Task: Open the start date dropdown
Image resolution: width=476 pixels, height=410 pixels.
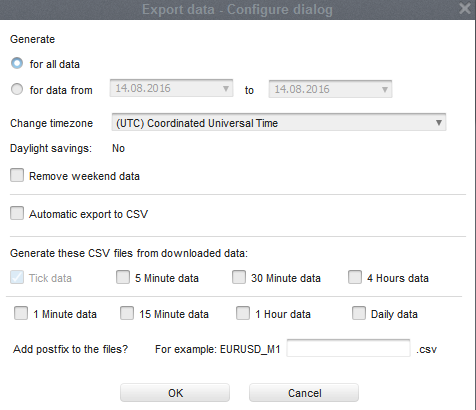Action: click(x=171, y=88)
